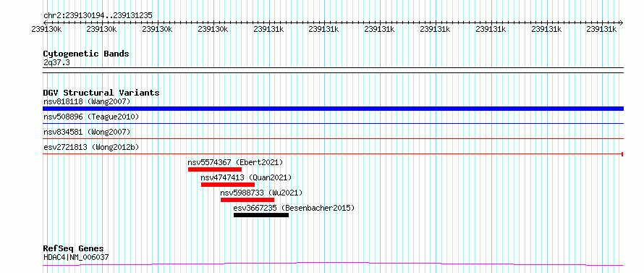Select the red bar under nsv5988733
Viewport: 644px width, 273px height.
pos(247,200)
